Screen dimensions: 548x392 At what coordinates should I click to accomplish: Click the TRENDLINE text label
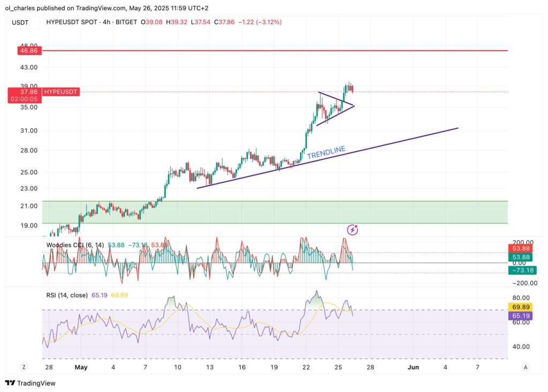326,152
